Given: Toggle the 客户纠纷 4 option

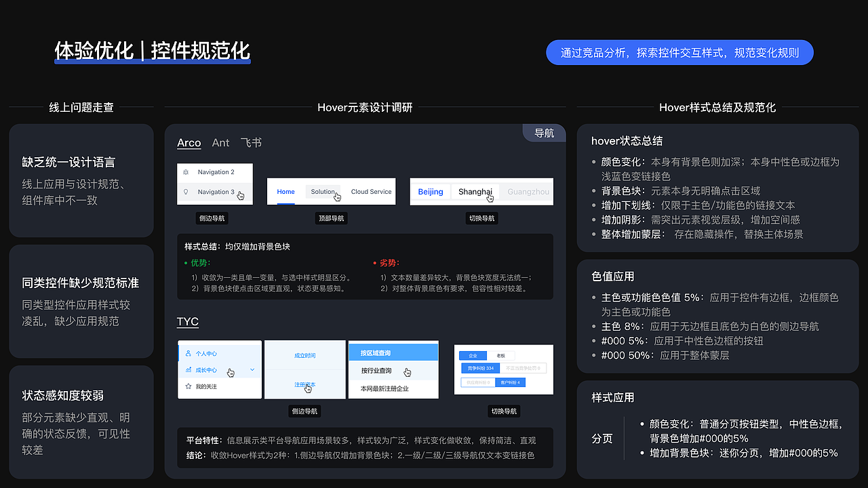Looking at the screenshot, I should pyautogui.click(x=511, y=382).
